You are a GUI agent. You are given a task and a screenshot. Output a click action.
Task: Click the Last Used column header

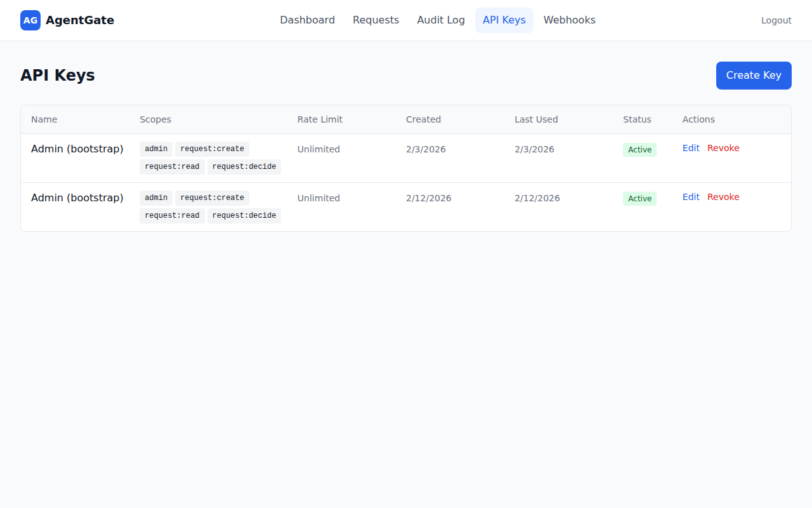pos(536,119)
